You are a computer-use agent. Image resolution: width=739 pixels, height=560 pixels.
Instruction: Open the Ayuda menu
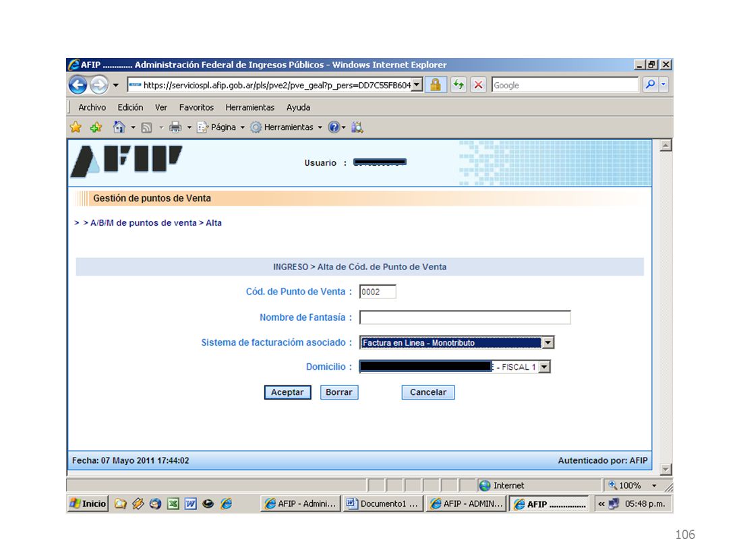coord(298,107)
